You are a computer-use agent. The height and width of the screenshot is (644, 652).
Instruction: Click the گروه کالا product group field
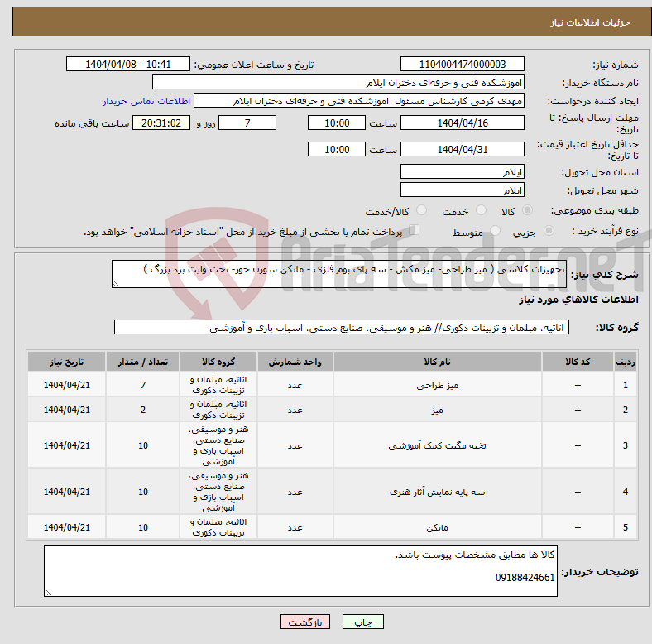342,327
